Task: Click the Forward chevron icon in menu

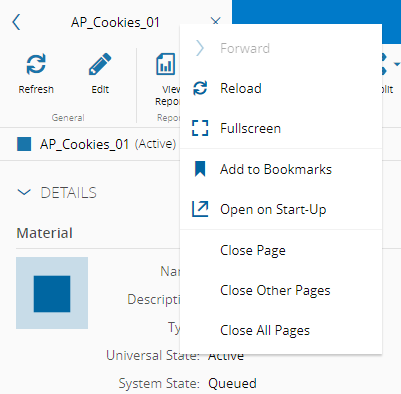Action: pyautogui.click(x=200, y=49)
